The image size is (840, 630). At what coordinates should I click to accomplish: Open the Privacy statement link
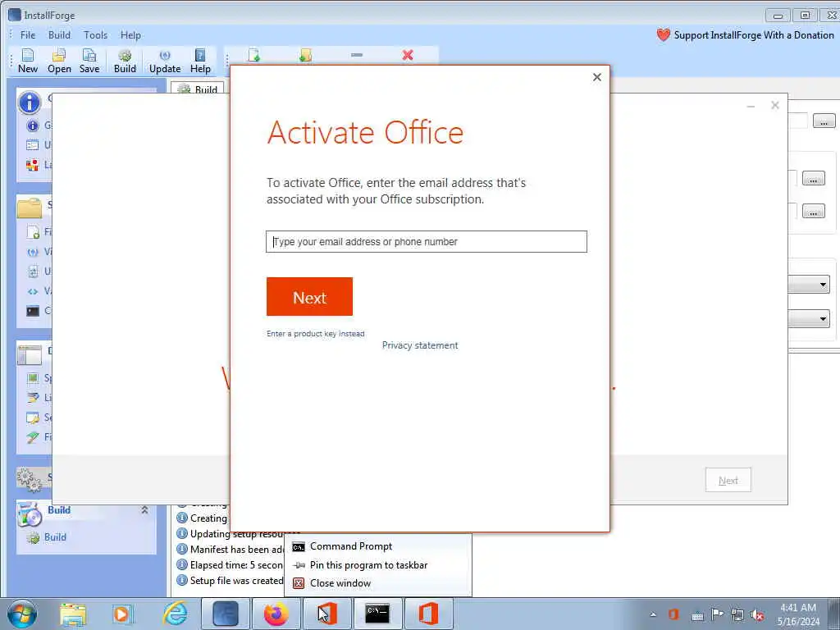[420, 345]
